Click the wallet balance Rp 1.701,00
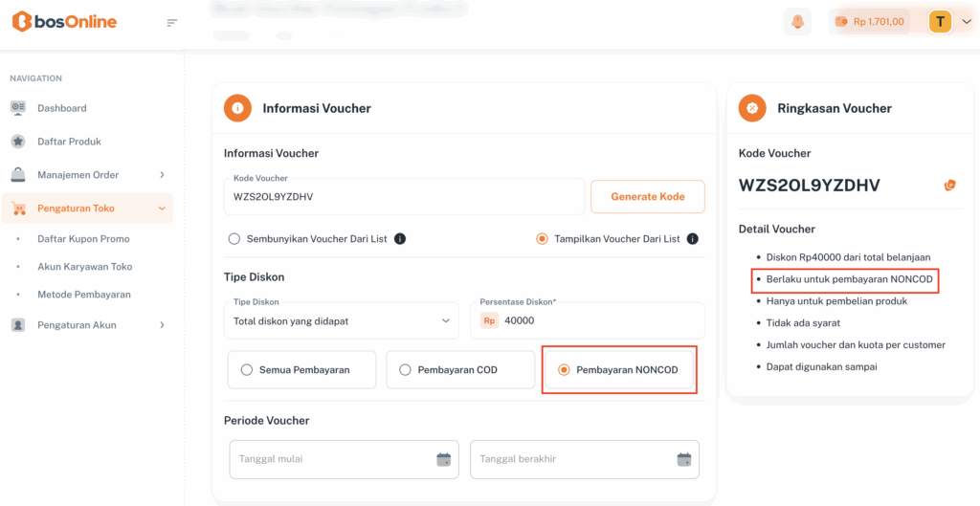The width and height of the screenshot is (980, 506). (869, 21)
